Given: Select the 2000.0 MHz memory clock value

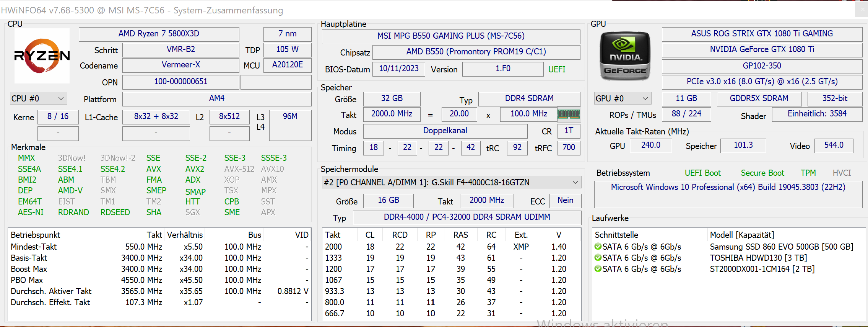Looking at the screenshot, I should pyautogui.click(x=392, y=114).
